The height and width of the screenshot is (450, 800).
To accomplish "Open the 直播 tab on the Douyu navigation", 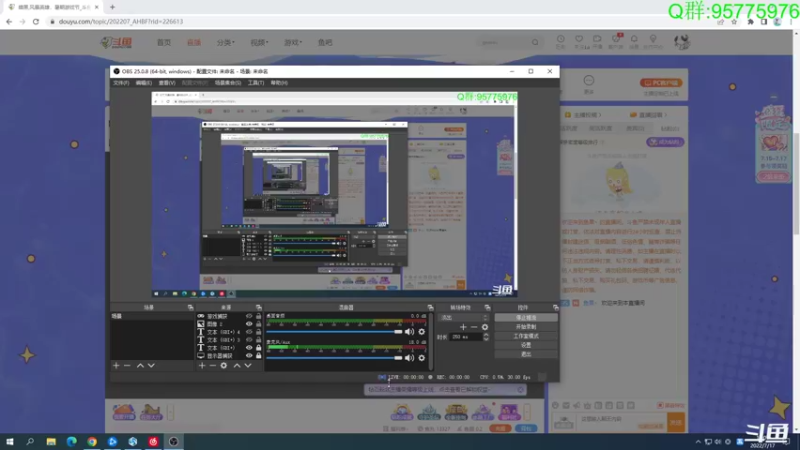I will click(194, 42).
